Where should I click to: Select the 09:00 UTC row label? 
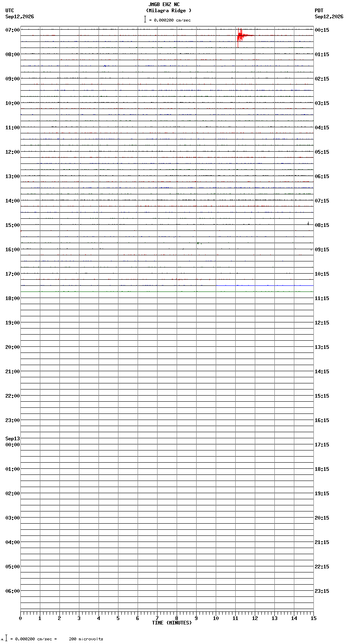(13, 79)
